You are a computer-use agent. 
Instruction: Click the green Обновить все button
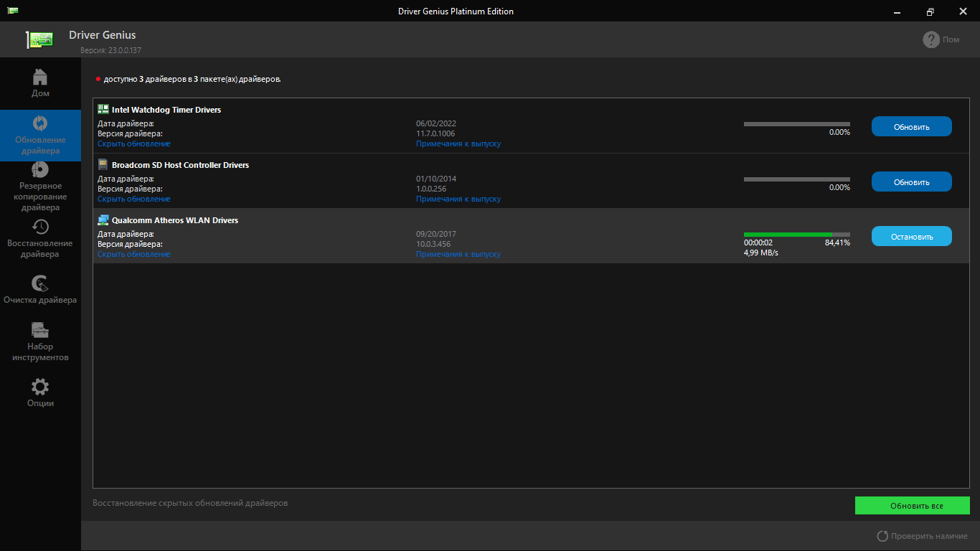[x=913, y=506]
